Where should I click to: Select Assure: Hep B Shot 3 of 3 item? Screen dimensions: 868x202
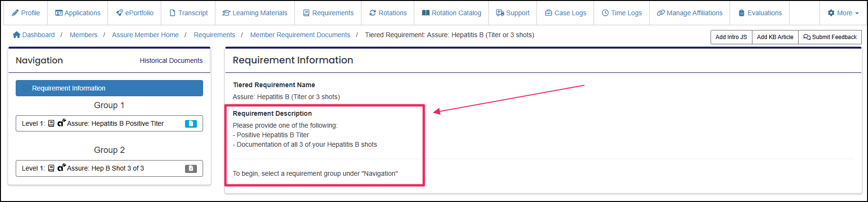pyautogui.click(x=109, y=168)
